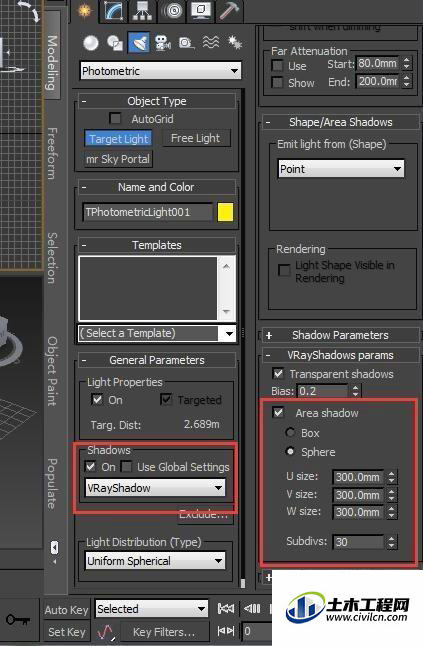Click the Auto Key button

click(66, 609)
